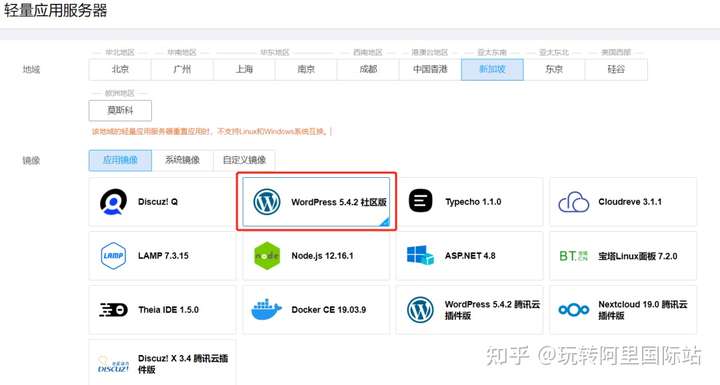Choose the ASP.NET 4.8 label
Viewport: 720px width, 385px height.
point(470,255)
